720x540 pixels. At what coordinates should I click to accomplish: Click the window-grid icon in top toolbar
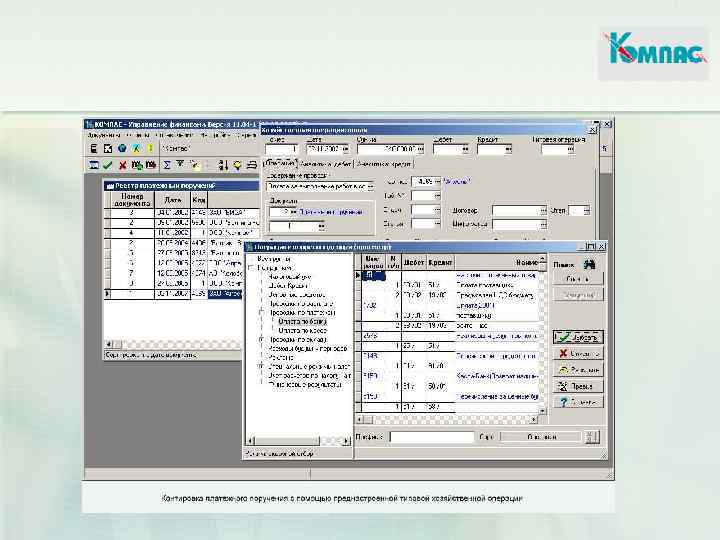pyautogui.click(x=108, y=148)
